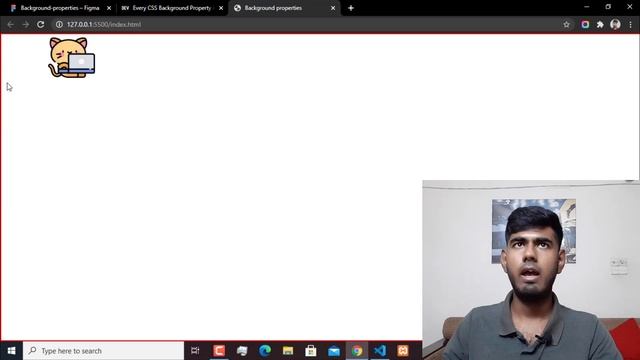This screenshot has height=360, width=640.
Task: Open the red C app on the taskbar
Action: (x=219, y=351)
